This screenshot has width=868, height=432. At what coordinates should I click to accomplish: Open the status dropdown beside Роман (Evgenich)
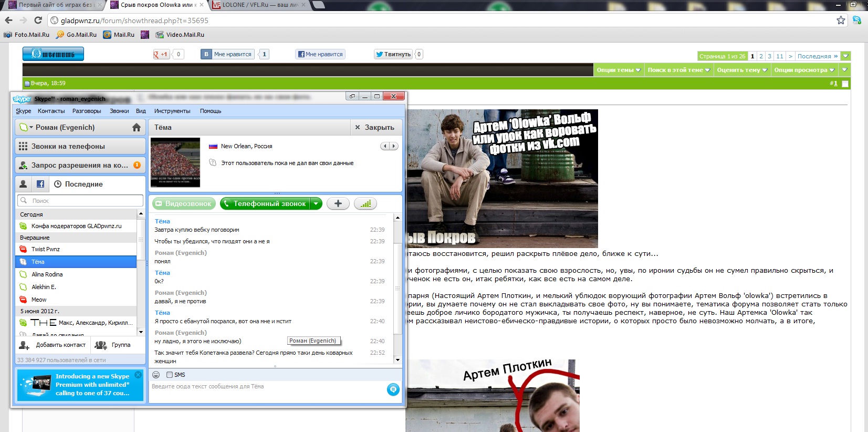point(25,128)
